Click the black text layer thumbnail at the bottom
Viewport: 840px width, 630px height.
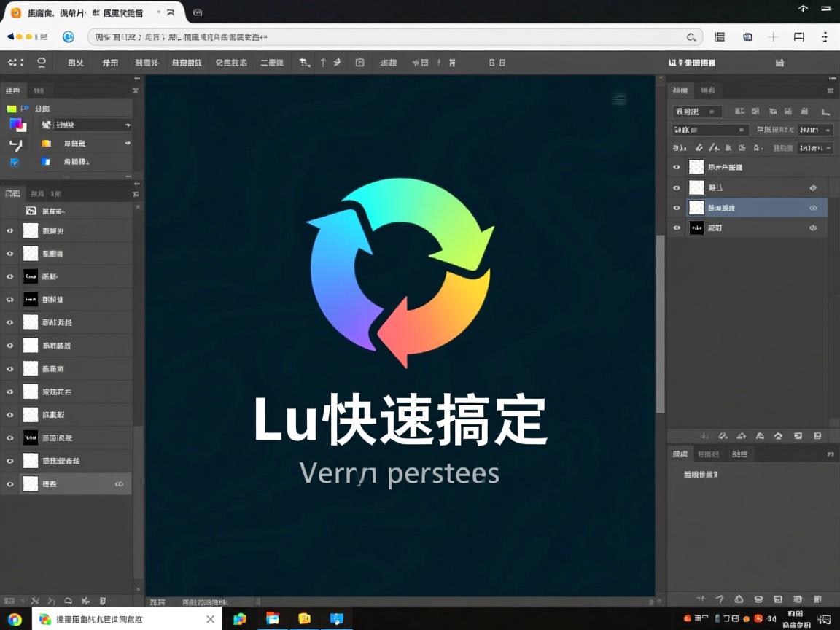[696, 228]
